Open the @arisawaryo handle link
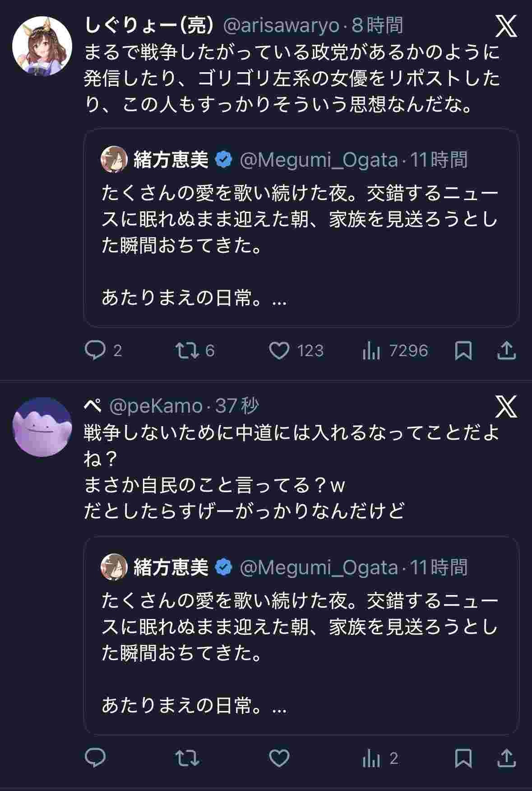The image size is (532, 791). (281, 26)
